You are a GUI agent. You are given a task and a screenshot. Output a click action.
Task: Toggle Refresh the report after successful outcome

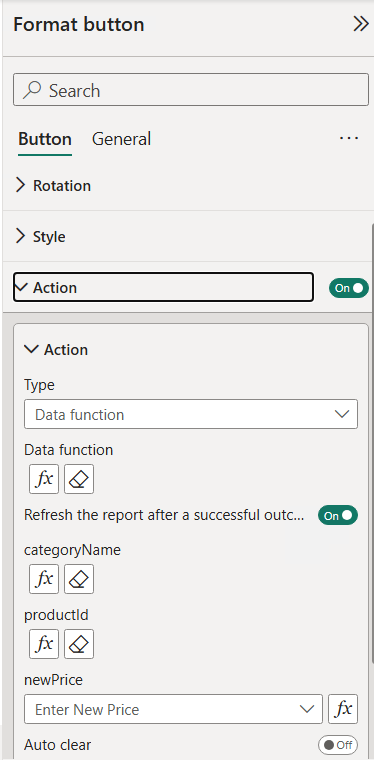click(338, 516)
